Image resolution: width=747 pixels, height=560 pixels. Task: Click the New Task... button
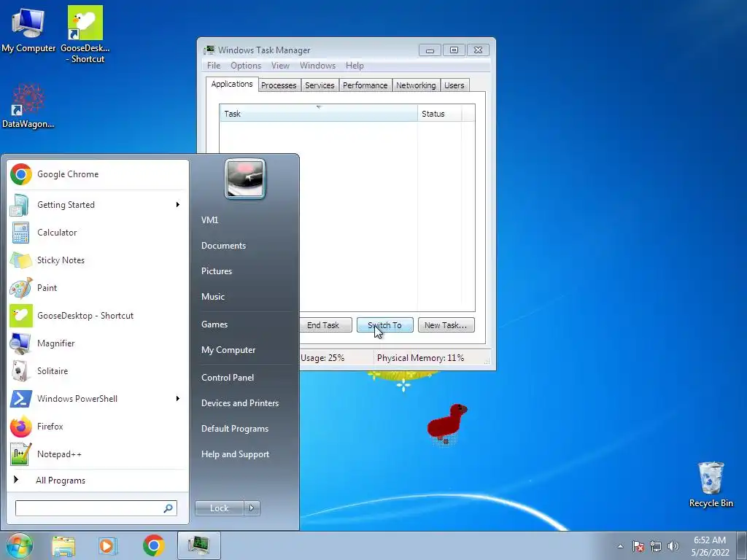click(446, 325)
